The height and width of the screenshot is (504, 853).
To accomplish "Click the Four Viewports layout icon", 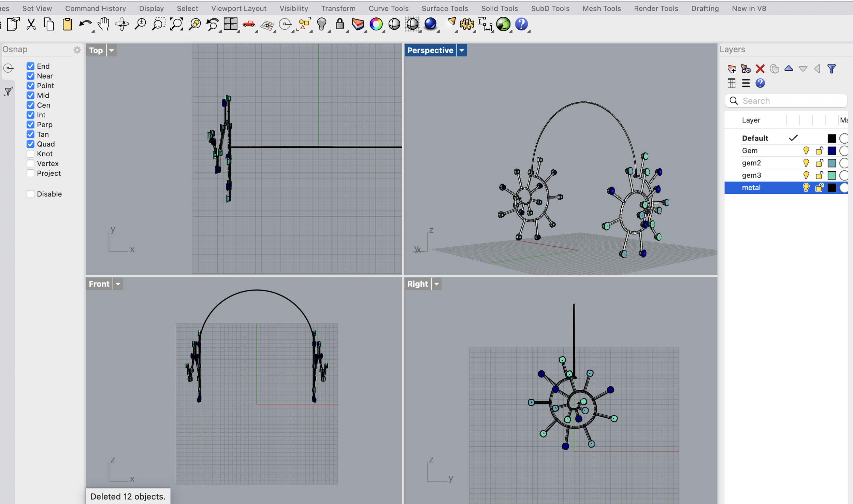I will click(x=231, y=24).
